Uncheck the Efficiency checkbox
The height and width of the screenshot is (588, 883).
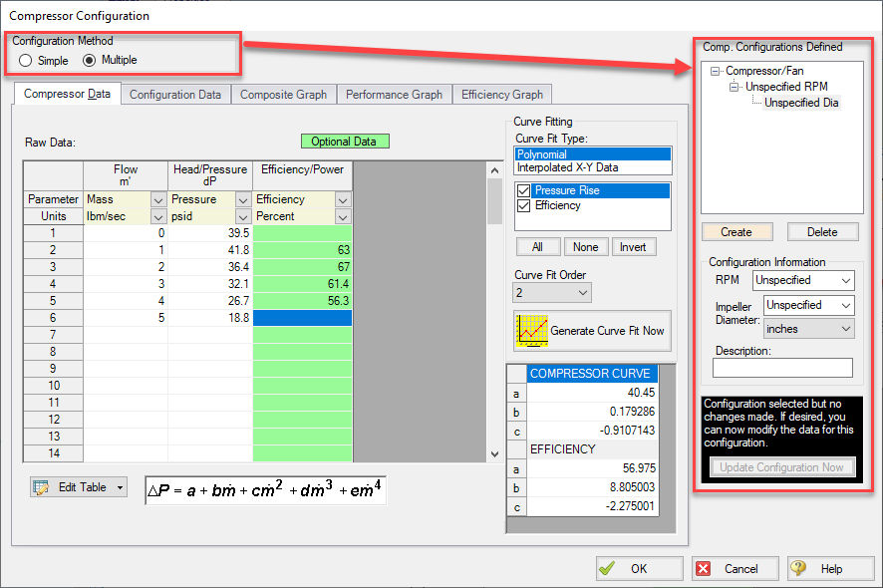(525, 205)
